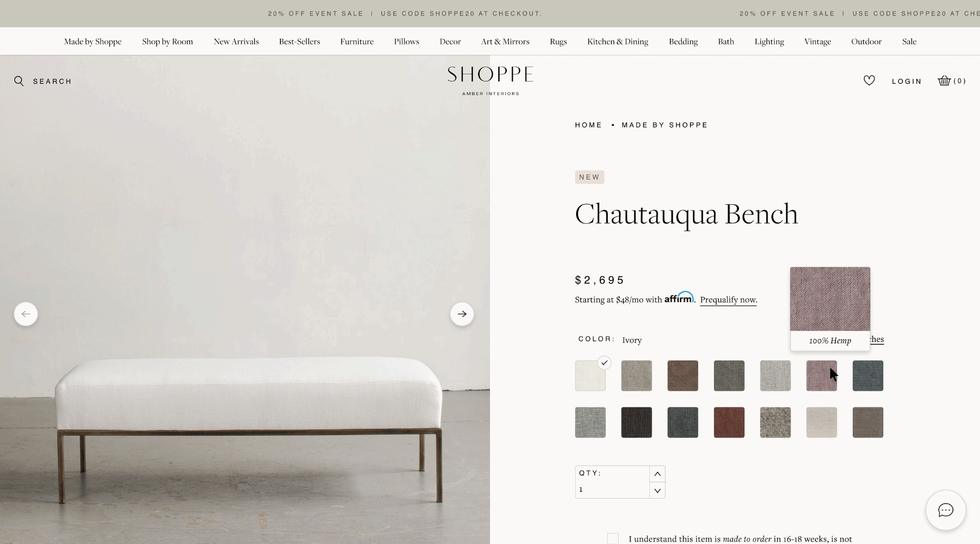This screenshot has height=544, width=980.
Task: Open the Lighting navigation menu
Action: click(769, 42)
